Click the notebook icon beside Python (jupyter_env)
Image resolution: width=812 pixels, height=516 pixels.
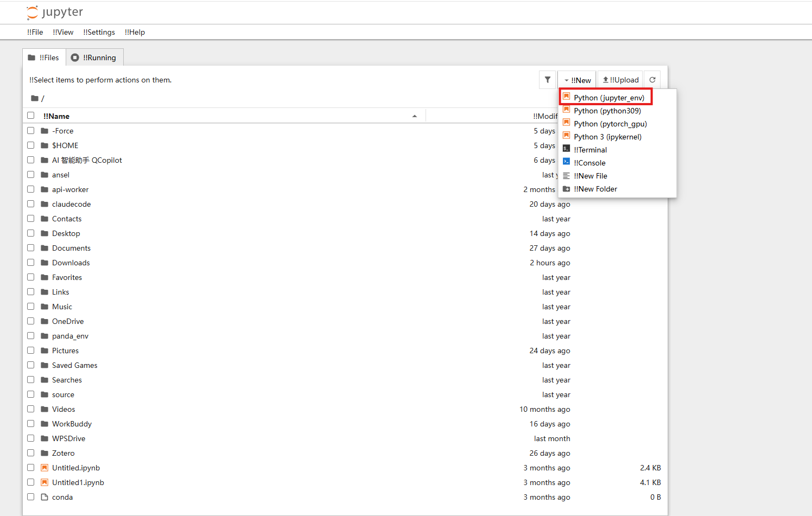click(566, 97)
